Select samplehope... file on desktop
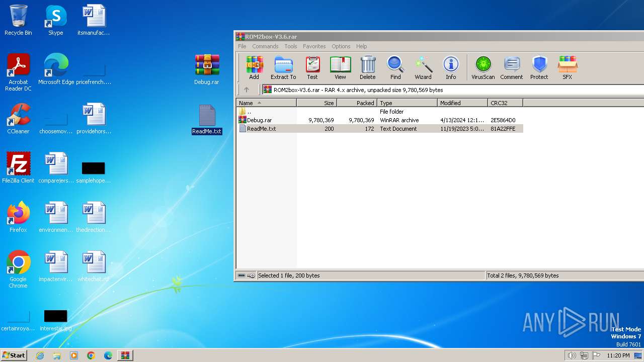644x362 pixels. click(x=94, y=172)
